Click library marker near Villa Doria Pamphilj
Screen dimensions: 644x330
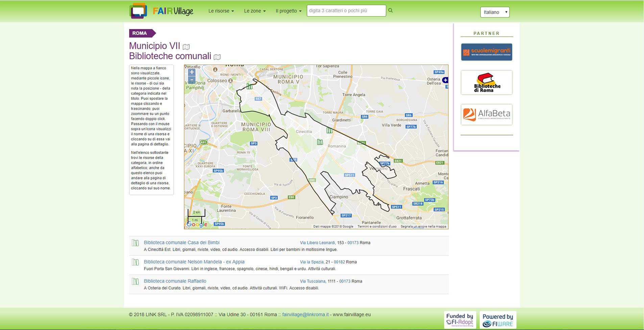tap(249, 86)
